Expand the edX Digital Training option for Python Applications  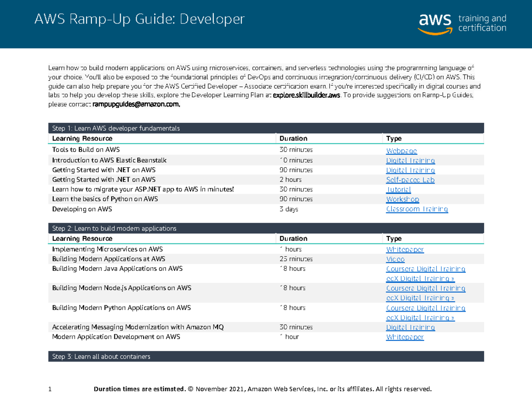tap(420, 317)
